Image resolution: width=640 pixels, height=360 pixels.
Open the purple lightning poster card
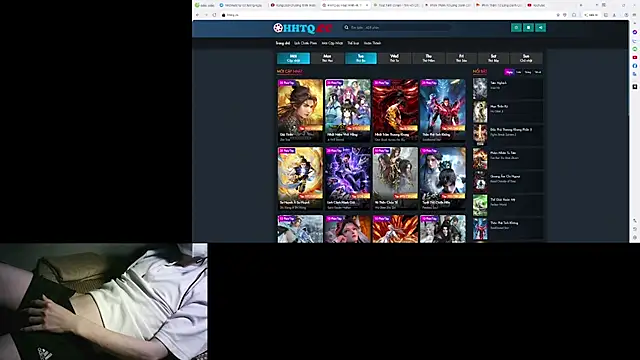click(x=348, y=178)
